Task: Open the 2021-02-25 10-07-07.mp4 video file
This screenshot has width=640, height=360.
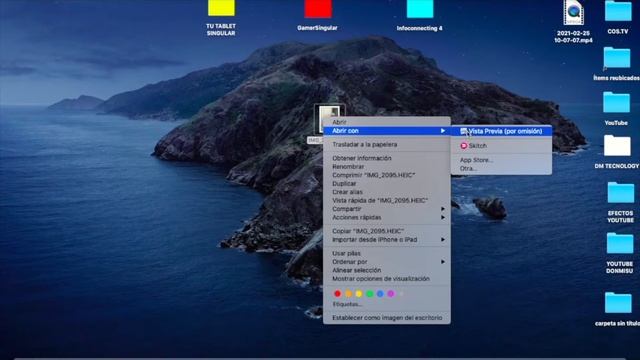Action: pos(573,13)
